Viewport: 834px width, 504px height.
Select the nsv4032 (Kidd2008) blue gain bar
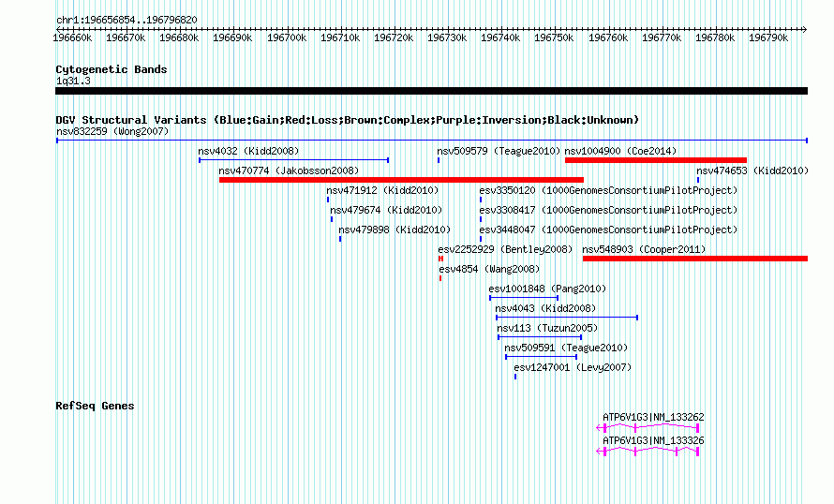[293, 160]
